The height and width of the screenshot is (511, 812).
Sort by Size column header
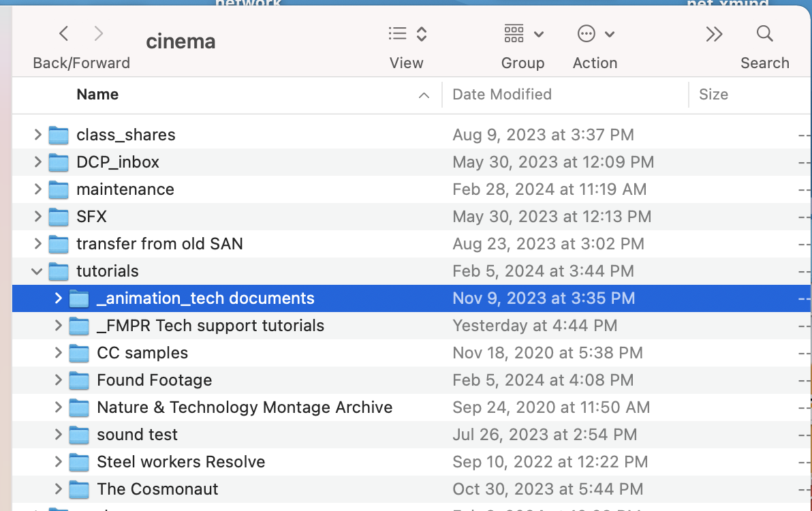point(713,95)
